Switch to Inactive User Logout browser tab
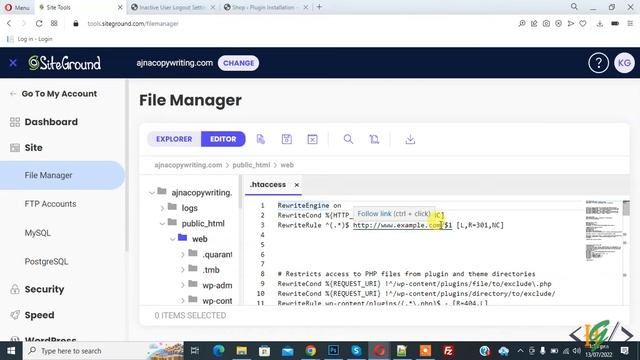This screenshot has width=640, height=360. (x=173, y=7)
